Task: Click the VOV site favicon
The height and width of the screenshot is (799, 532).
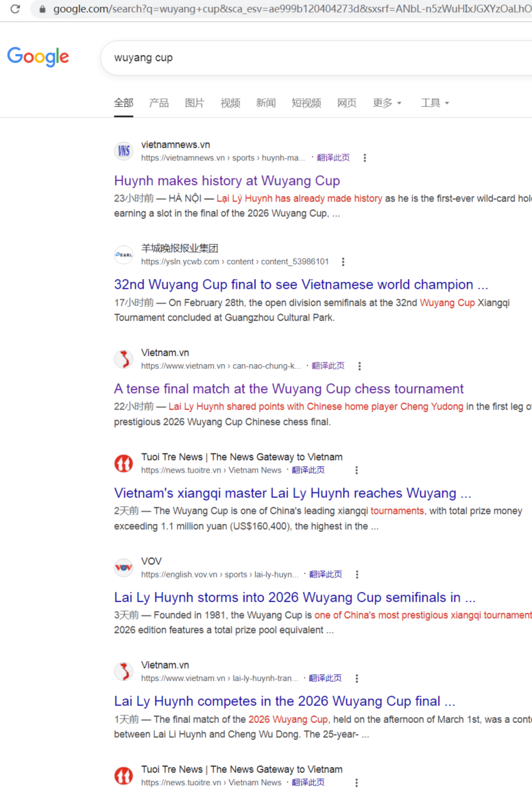Action: [x=123, y=567]
